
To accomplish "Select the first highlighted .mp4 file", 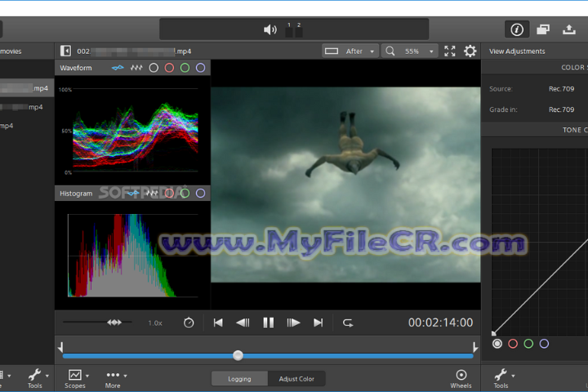I will [27, 88].
